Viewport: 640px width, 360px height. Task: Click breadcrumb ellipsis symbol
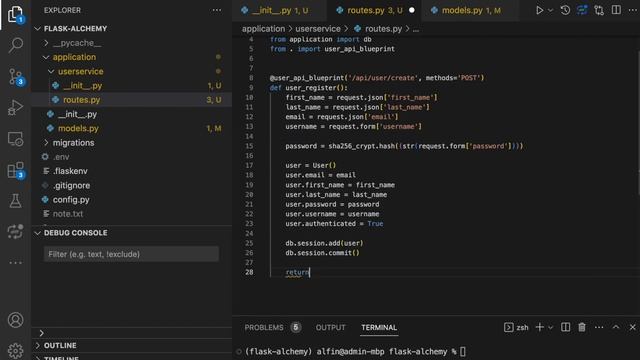(x=416, y=29)
